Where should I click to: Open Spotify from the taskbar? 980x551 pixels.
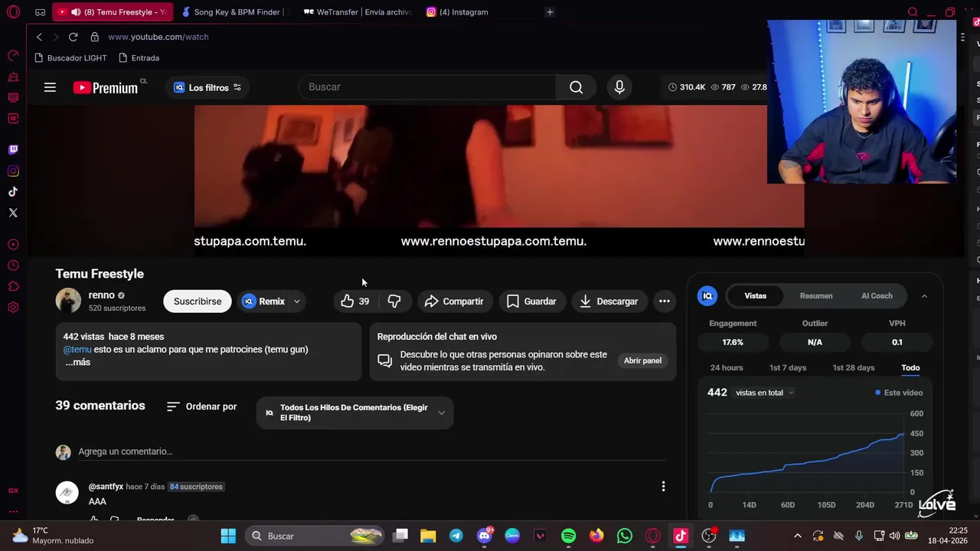pyautogui.click(x=568, y=536)
